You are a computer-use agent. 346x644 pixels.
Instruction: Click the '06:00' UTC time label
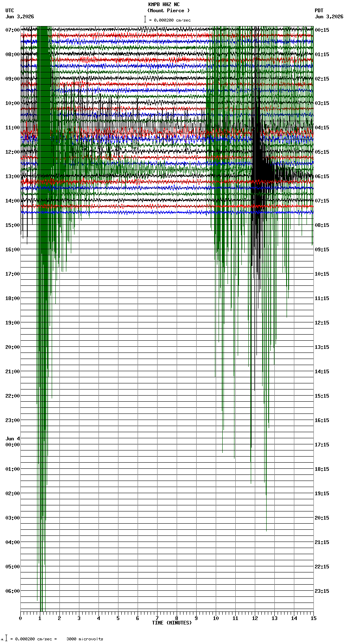point(13,591)
